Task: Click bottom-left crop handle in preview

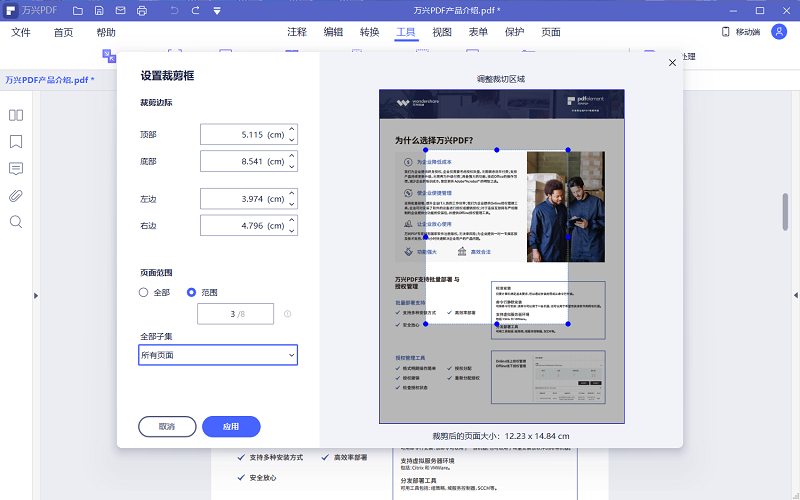Action: pos(426,324)
